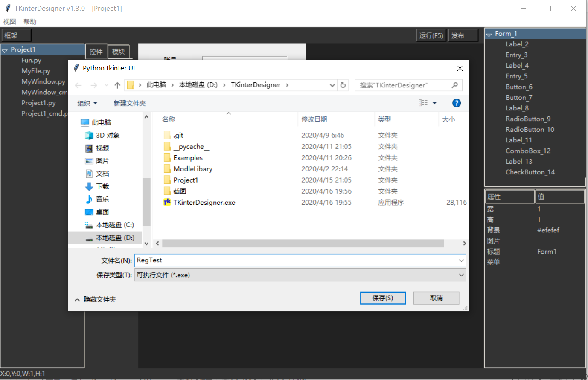Viewport: 588px width, 380px height.
Task: Switch to the 模块 tab
Action: (x=118, y=52)
